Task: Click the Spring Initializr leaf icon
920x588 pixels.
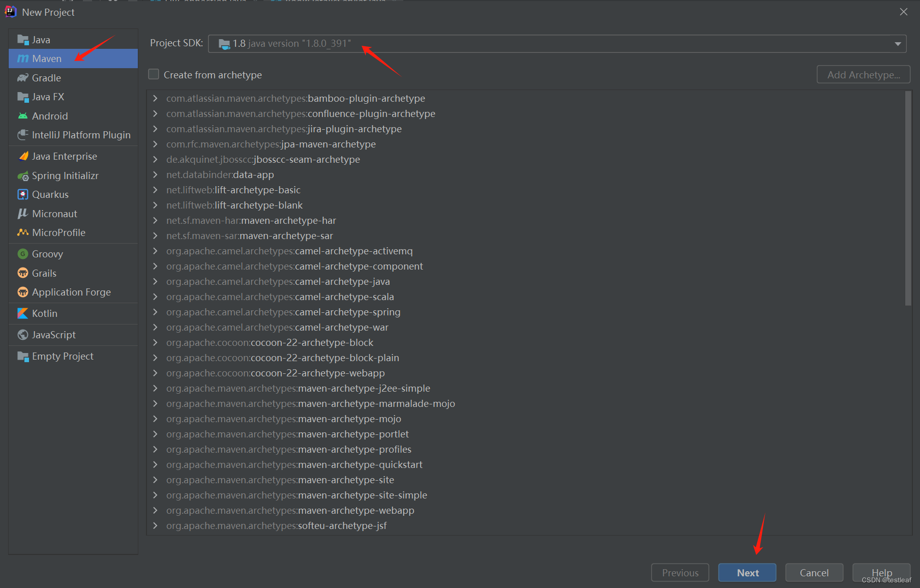Action: click(x=23, y=176)
